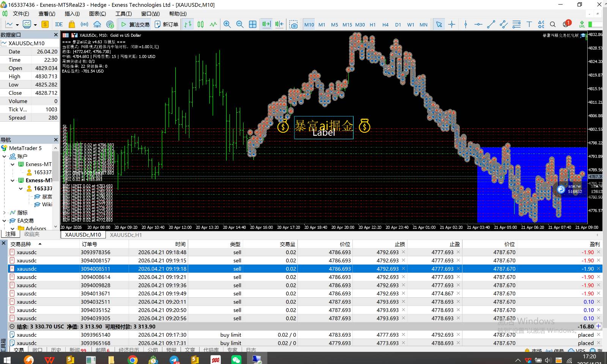607x364 pixels.
Task: Set timeframe to MN
Action: [x=423, y=25]
